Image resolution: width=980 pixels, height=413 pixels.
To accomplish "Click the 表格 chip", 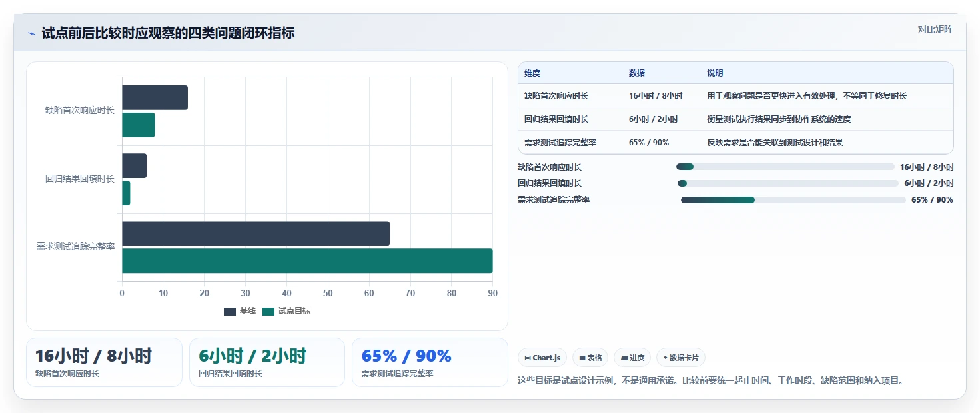I will point(590,358).
